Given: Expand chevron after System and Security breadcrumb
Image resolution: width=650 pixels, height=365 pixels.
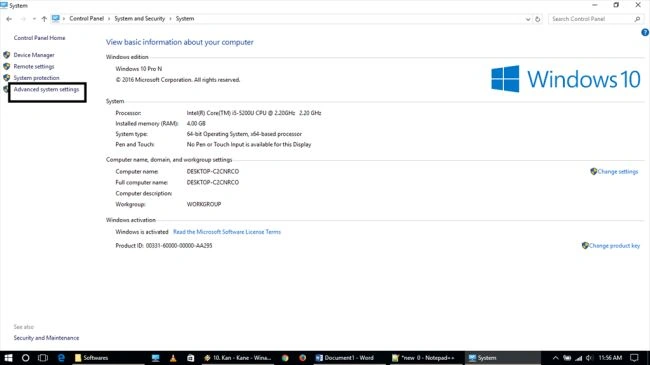Looking at the screenshot, I should point(170,19).
